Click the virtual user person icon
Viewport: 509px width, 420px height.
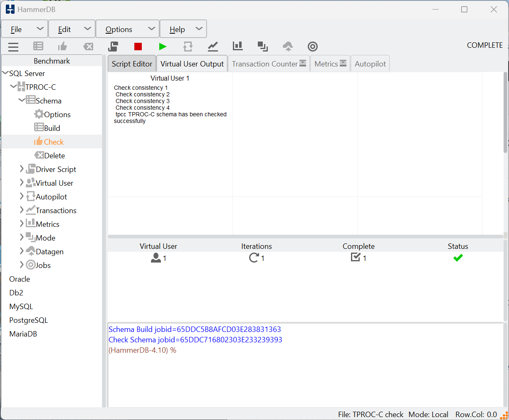pos(156,258)
